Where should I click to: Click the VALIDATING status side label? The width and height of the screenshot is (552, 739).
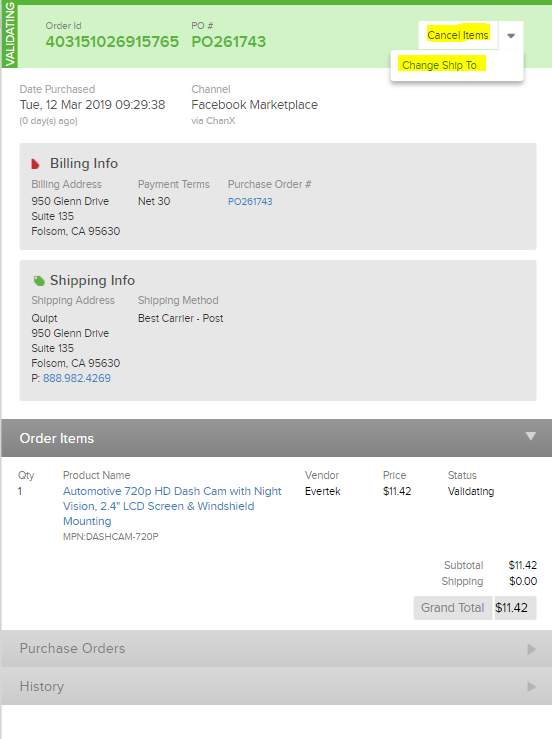(x=9, y=34)
